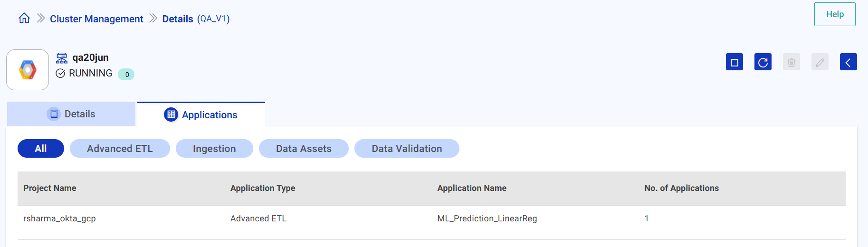Go back using the left arrow button
Viewport: 868px width, 247px height.
tap(848, 62)
